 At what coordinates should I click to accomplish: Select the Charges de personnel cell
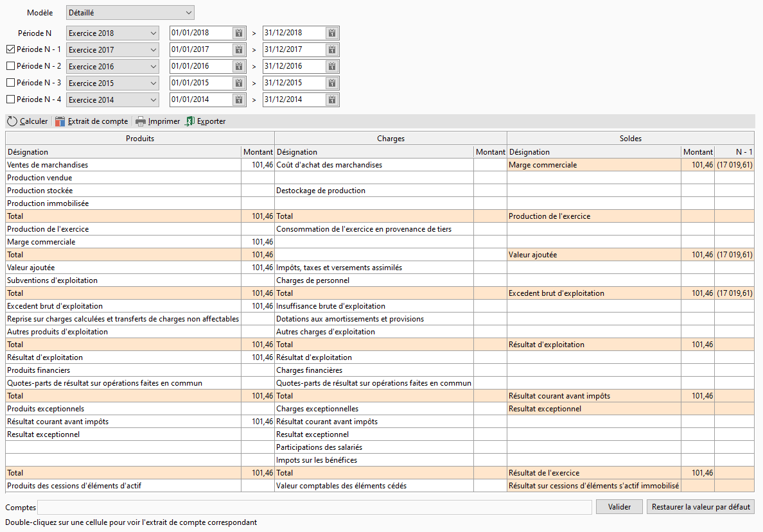(x=374, y=280)
